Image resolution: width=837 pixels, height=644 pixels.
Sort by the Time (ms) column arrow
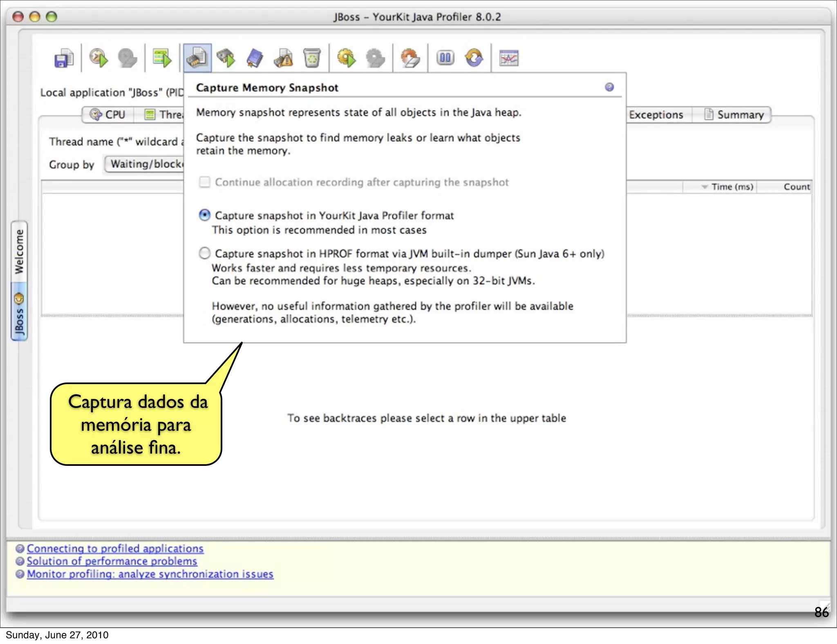(705, 187)
